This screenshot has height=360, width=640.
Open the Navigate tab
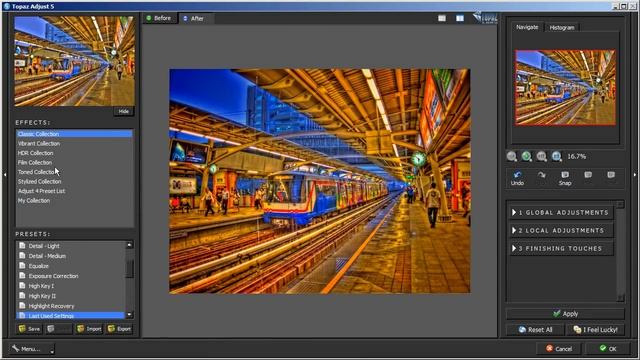click(527, 27)
